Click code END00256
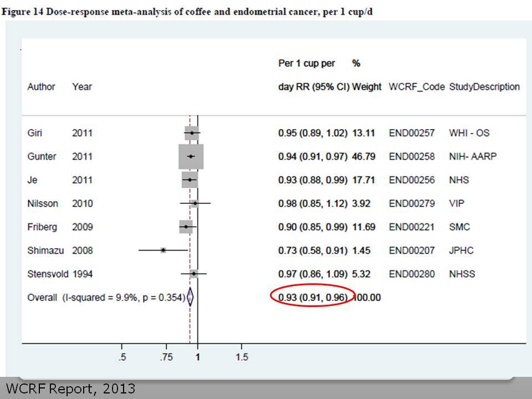Viewport: 532px width, 399px height. (x=412, y=180)
